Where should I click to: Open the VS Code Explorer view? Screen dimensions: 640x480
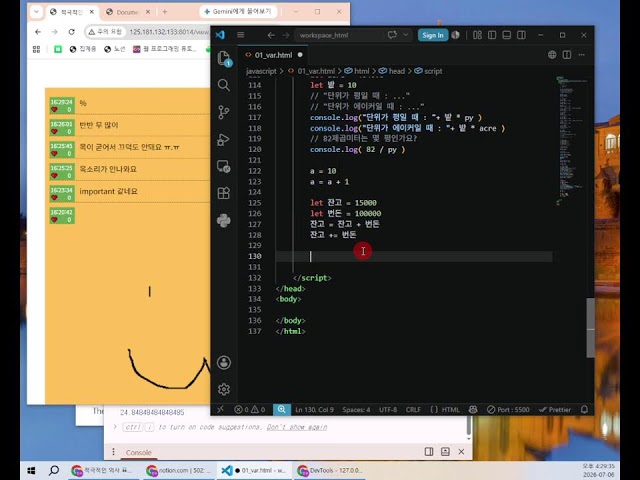click(x=224, y=58)
